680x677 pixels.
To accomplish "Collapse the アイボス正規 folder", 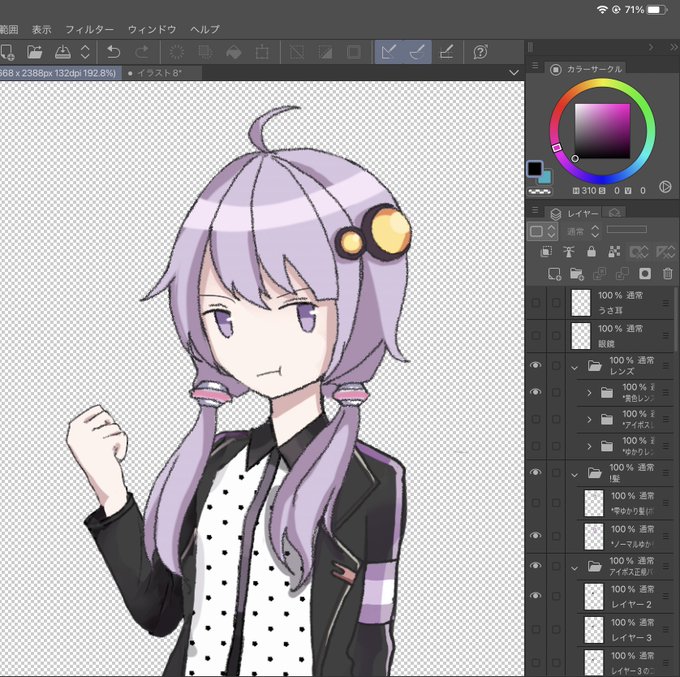I will point(575,568).
